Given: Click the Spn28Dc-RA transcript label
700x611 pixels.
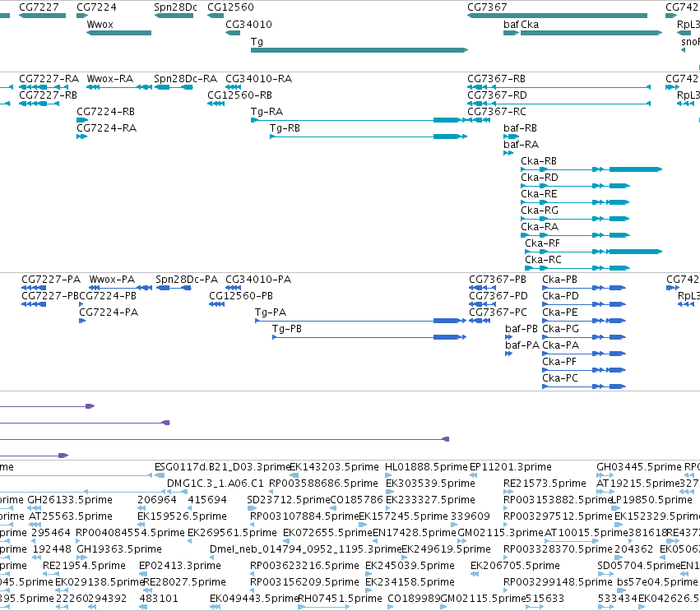Looking at the screenshot, I should click(186, 79).
